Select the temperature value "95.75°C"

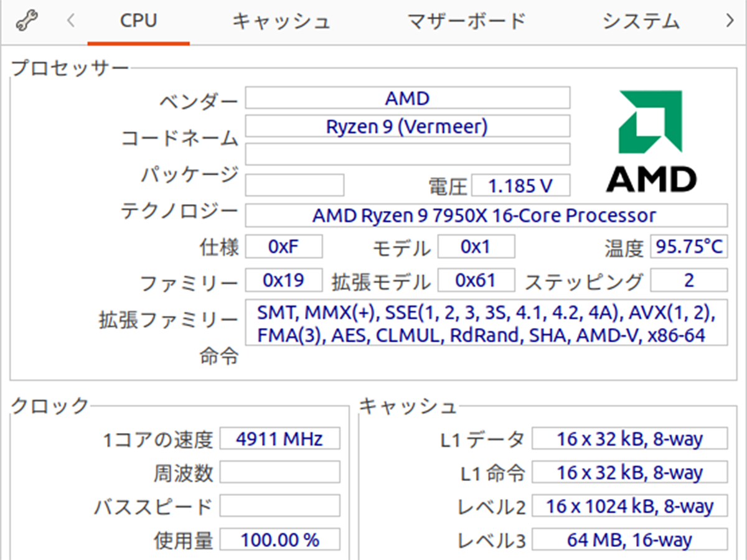tap(689, 246)
